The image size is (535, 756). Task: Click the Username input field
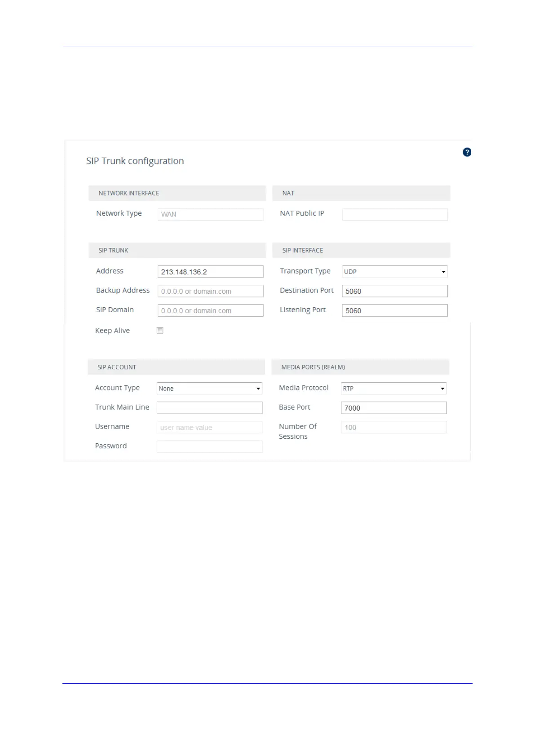tap(209, 427)
